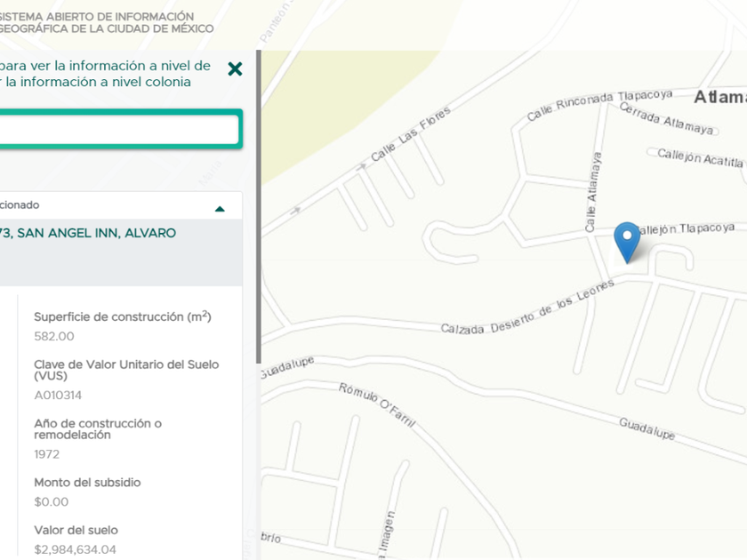Select the construction year value 1972
Screen dimensions: 747x560
(46, 454)
